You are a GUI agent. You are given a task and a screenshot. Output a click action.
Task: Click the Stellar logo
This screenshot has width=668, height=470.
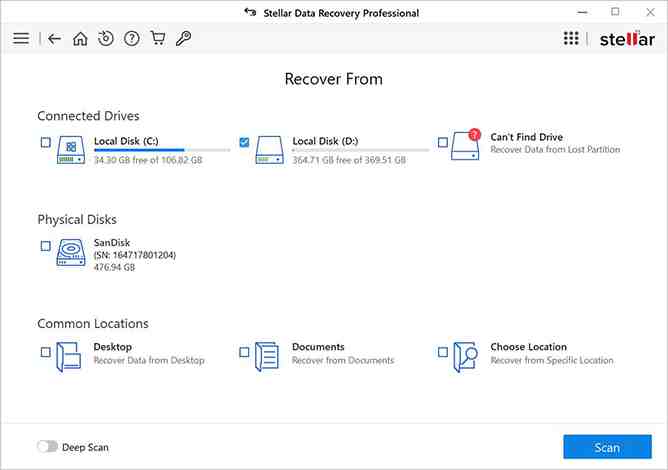point(626,39)
